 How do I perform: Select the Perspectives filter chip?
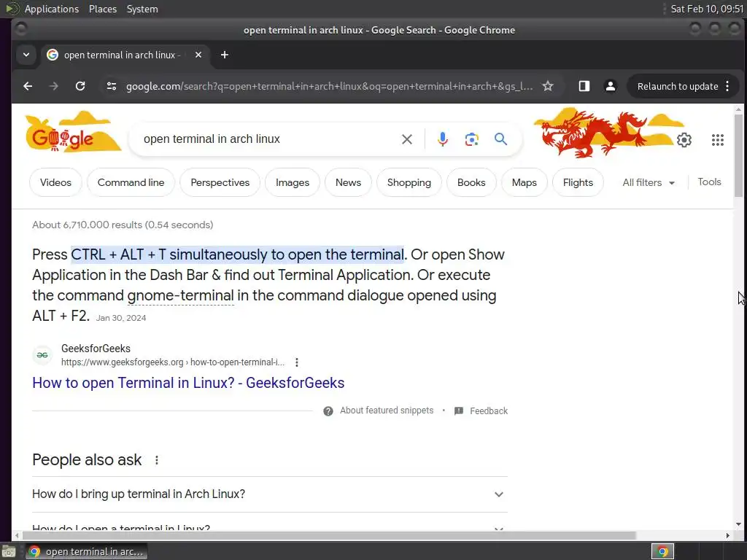pos(220,182)
